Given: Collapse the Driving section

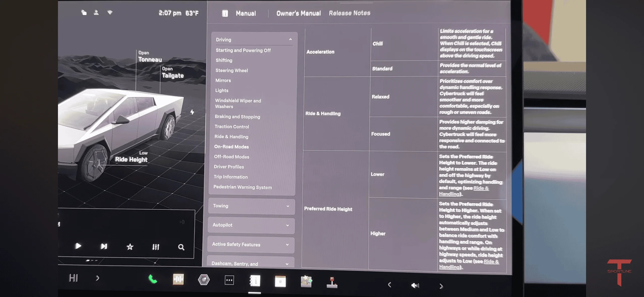Looking at the screenshot, I should 254,40.
